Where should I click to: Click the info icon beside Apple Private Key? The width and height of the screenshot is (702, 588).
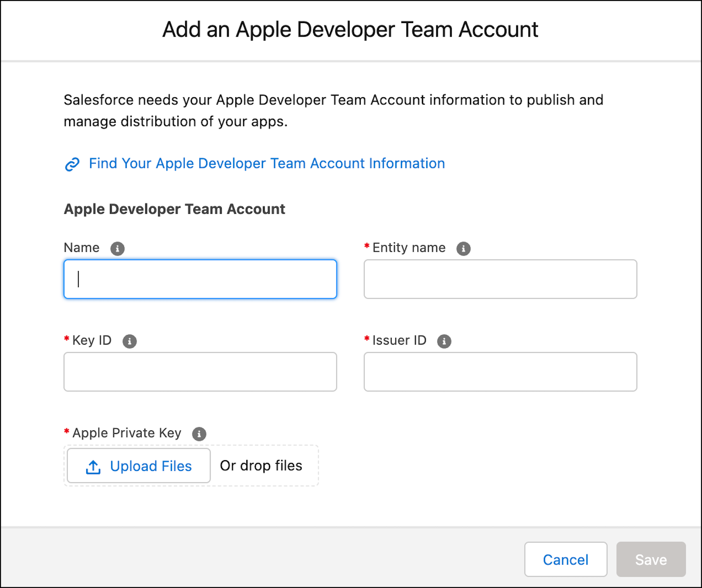[x=199, y=434]
